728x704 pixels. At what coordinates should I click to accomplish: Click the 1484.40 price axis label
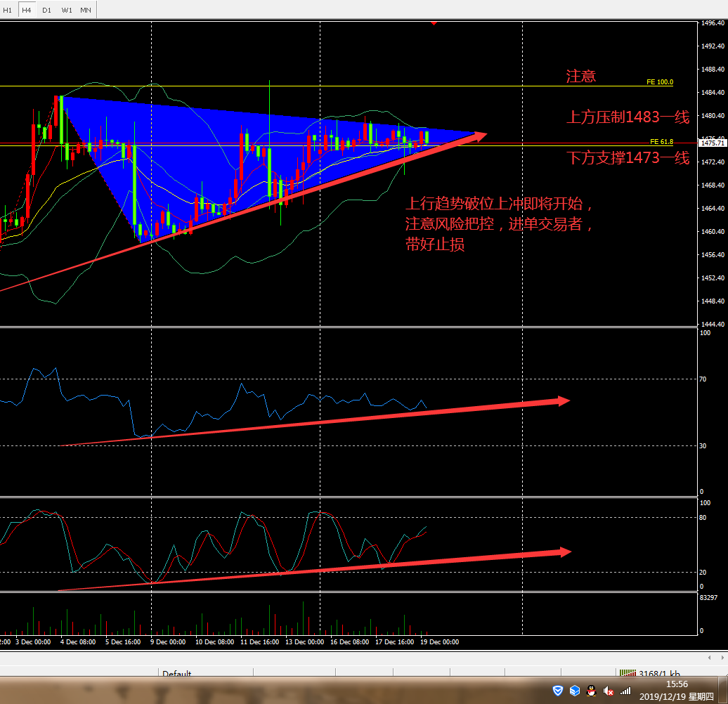click(x=713, y=92)
